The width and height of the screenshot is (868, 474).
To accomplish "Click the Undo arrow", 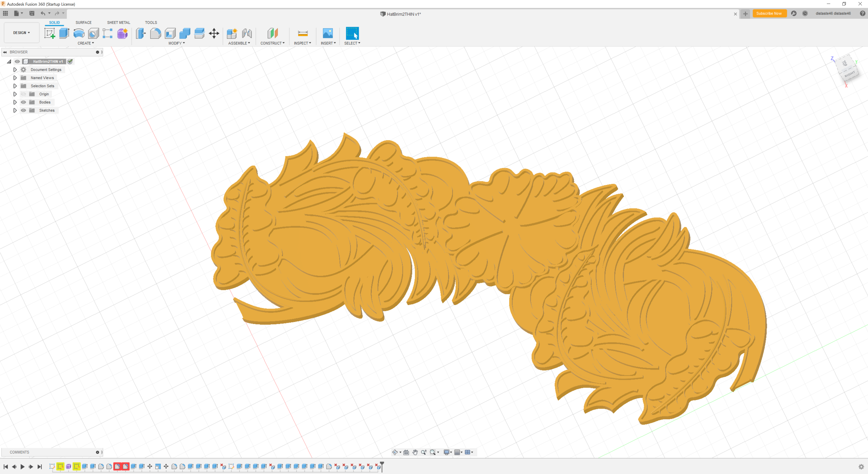I will tap(43, 14).
